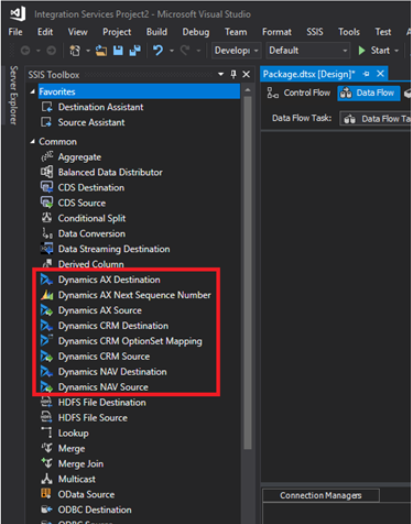Open the Project menu

click(117, 32)
